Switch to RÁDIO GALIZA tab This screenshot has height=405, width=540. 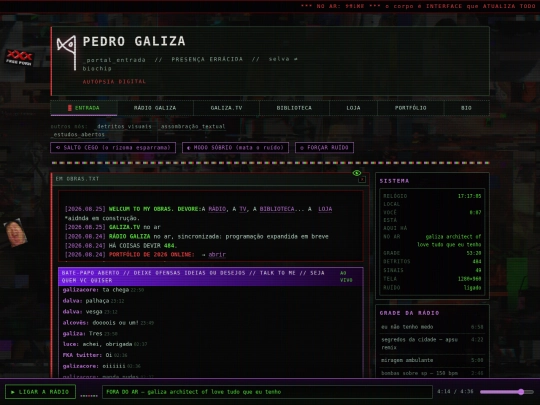[155, 108]
